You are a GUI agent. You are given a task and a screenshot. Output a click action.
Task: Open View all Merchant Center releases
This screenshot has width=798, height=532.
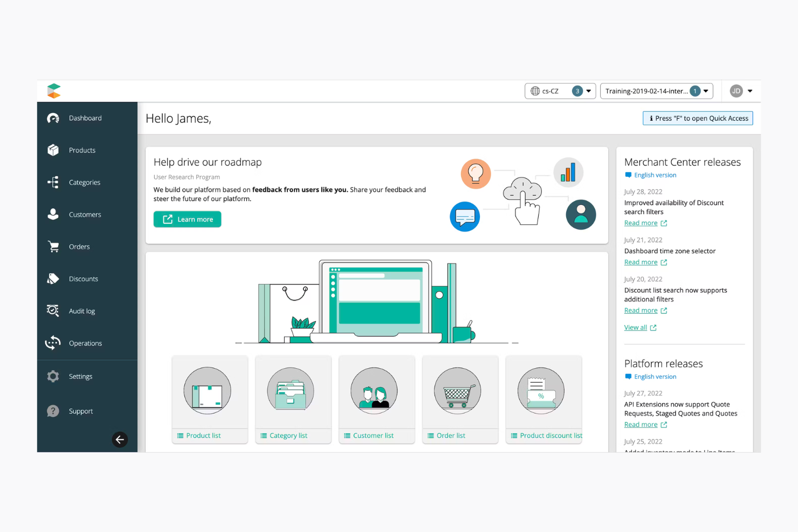tap(636, 327)
